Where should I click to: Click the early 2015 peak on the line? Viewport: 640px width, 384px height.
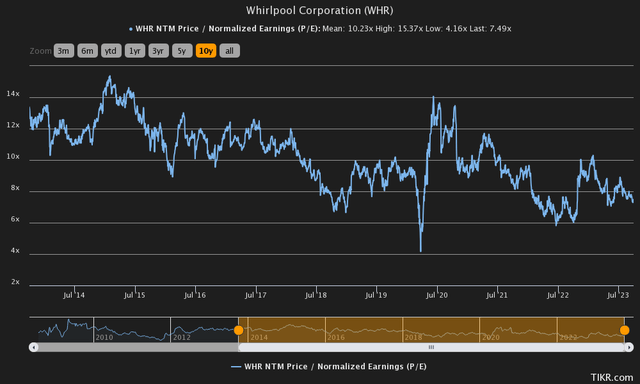pyautogui.click(x=109, y=76)
